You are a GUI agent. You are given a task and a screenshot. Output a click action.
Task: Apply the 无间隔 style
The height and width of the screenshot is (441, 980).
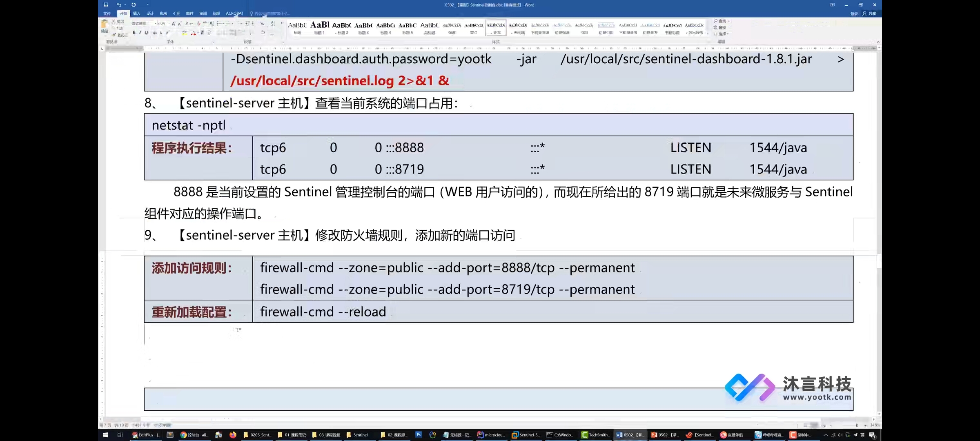click(518, 28)
